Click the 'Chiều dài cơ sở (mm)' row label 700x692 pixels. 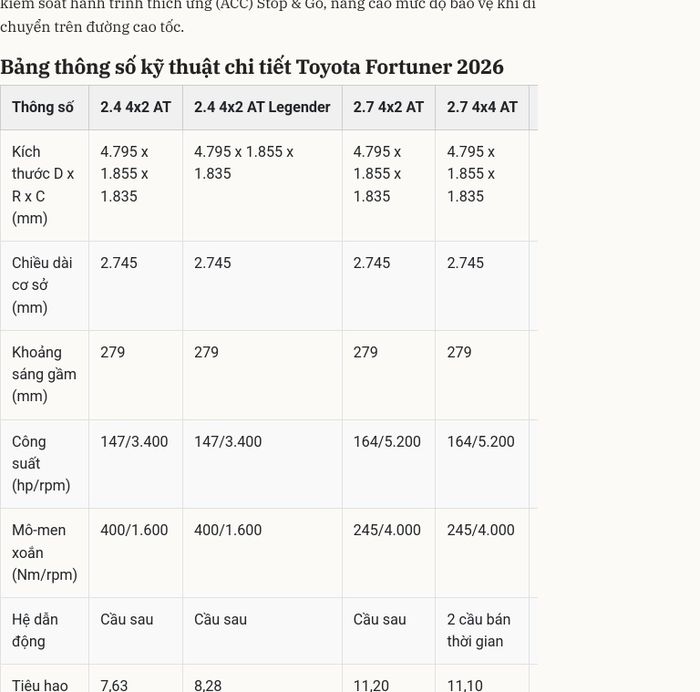tap(42, 285)
